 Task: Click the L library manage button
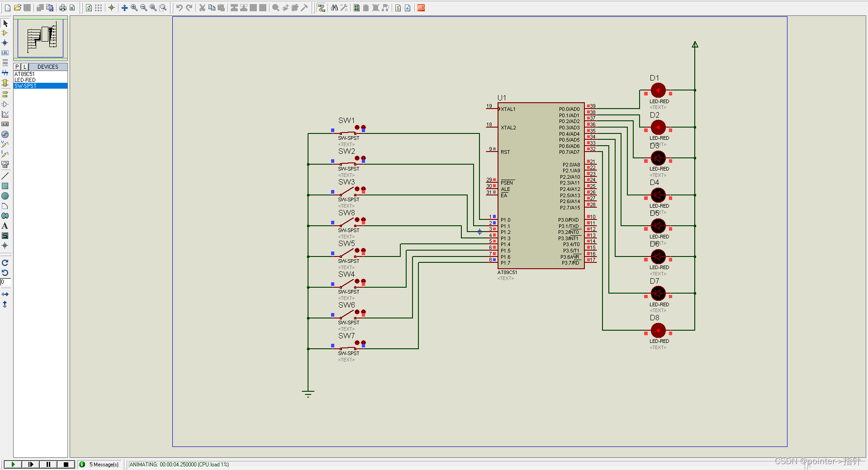coord(25,67)
